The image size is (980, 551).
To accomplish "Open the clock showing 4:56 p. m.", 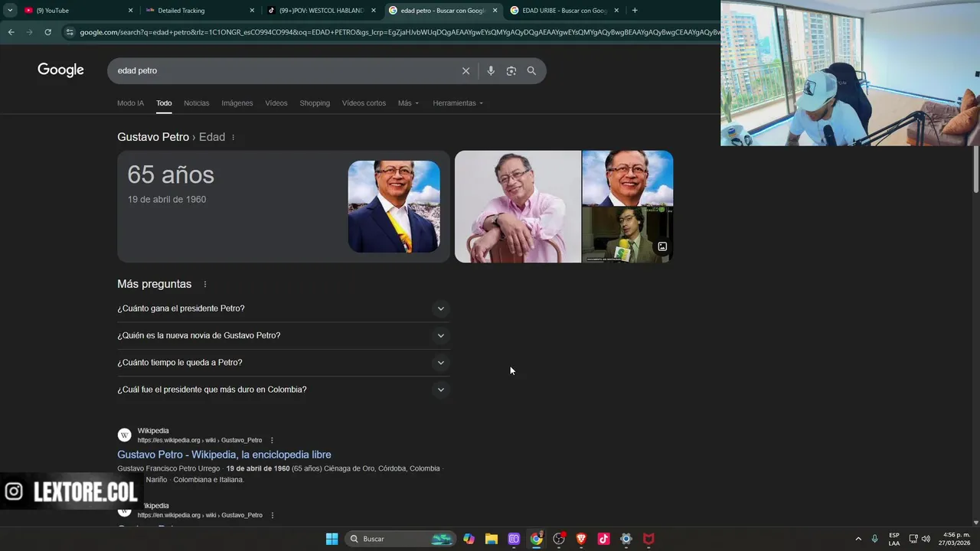I will [955, 539].
